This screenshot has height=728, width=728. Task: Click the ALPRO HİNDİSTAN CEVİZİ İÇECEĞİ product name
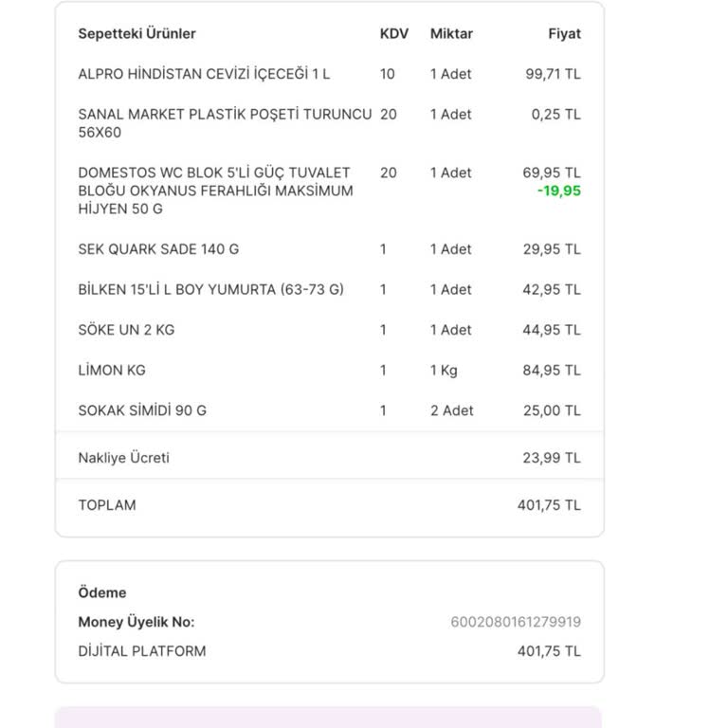(x=204, y=74)
